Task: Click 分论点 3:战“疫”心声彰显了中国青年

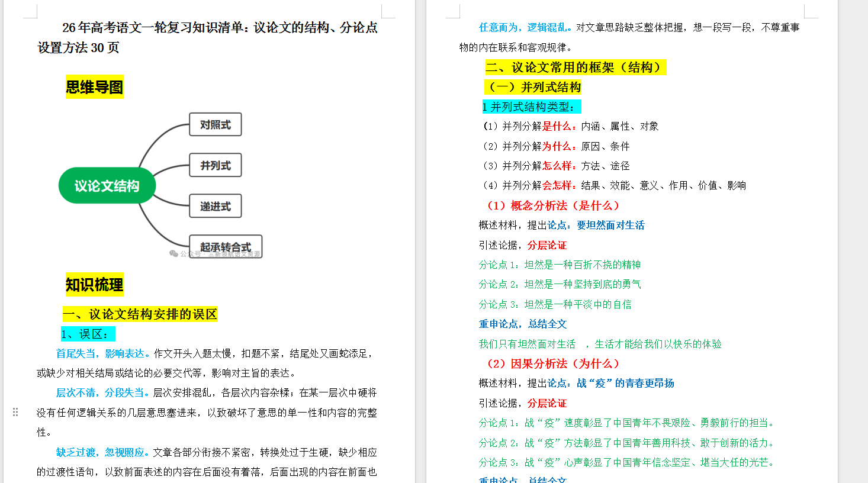Action: pyautogui.click(x=628, y=462)
